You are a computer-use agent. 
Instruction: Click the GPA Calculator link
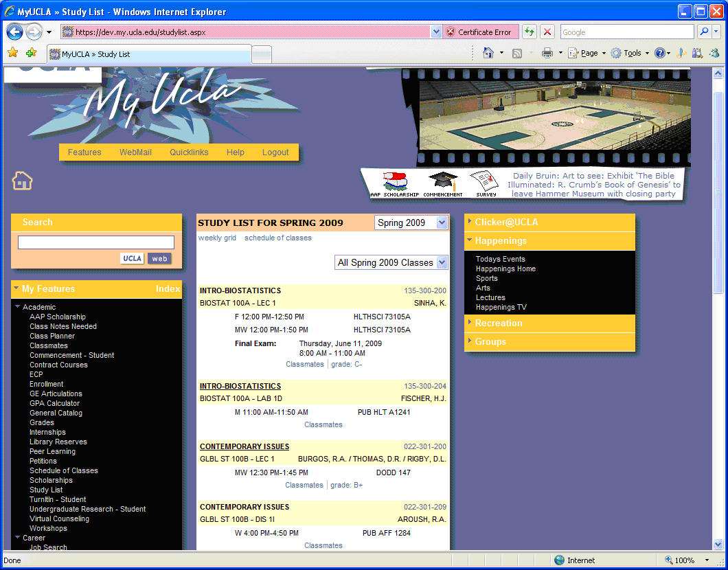54,403
